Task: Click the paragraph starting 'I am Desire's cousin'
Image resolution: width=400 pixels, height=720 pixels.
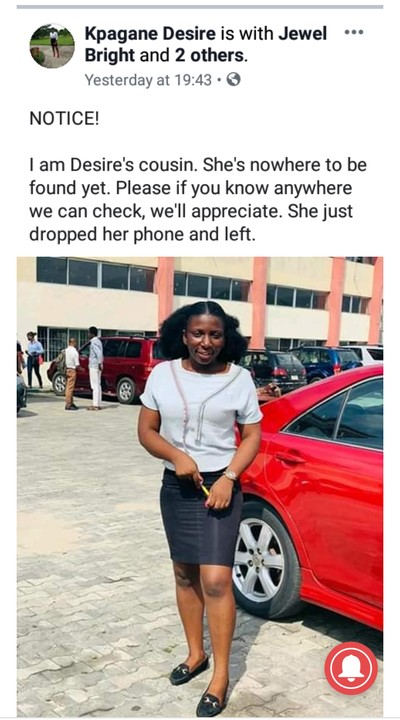Action: [198, 200]
